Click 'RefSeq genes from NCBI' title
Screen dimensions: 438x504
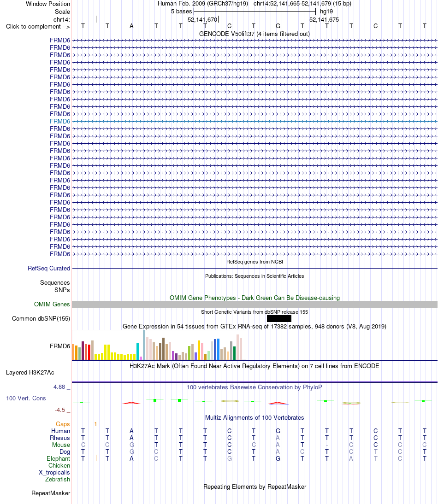[x=255, y=262]
